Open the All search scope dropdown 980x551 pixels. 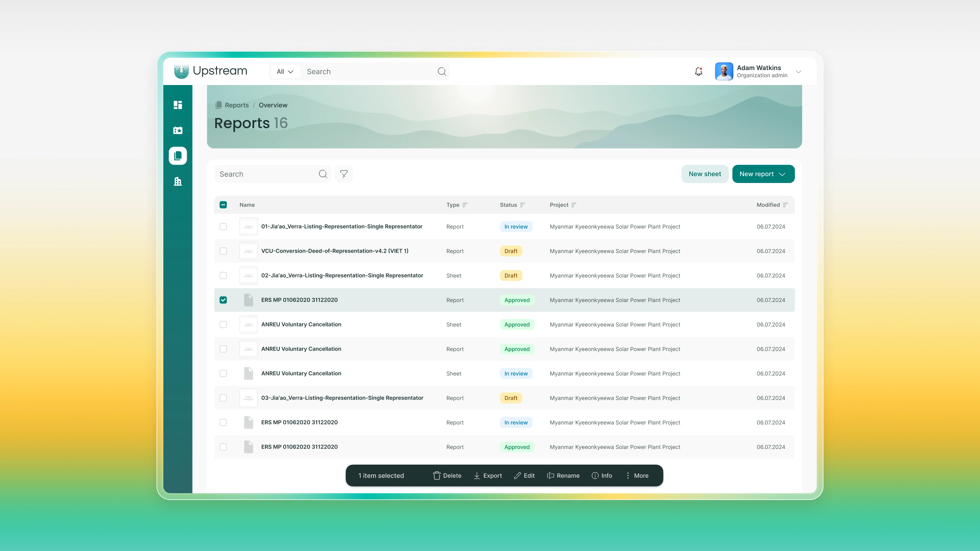coord(285,71)
